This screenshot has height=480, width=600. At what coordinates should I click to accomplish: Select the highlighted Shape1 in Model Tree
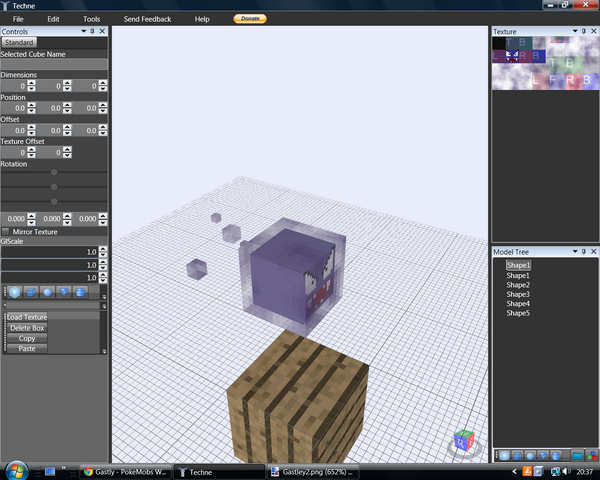(x=518, y=265)
